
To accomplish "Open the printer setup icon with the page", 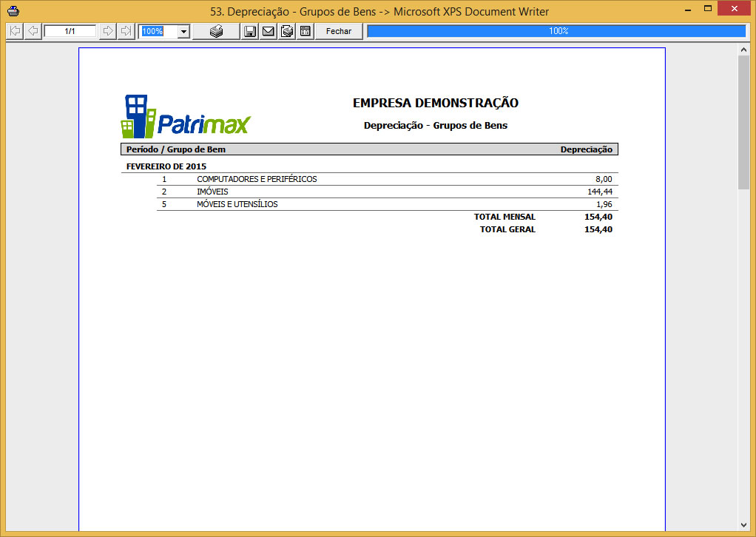I will click(x=287, y=31).
